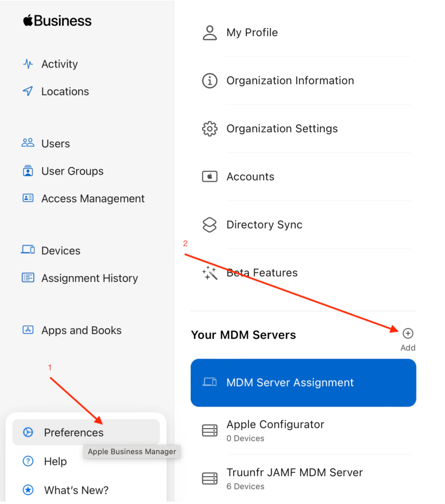Select Truunfr JAMF MDM Server name
This screenshot has width=445, height=504.
pos(295,472)
